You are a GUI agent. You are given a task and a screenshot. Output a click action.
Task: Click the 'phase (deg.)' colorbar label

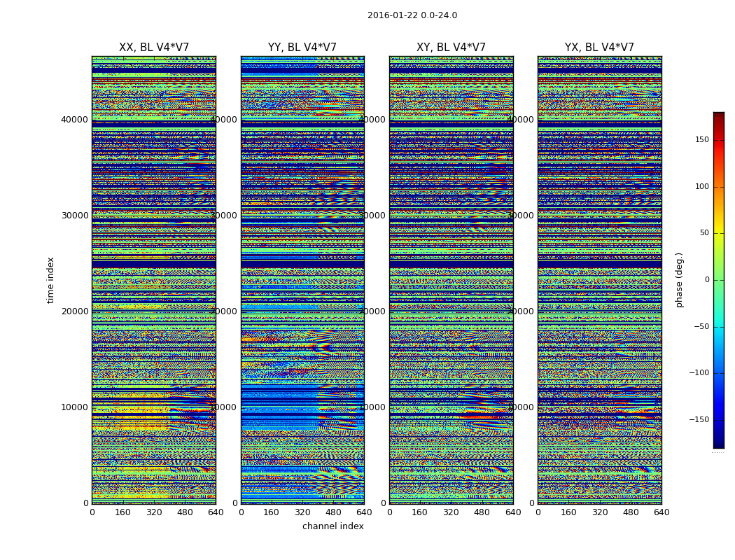679,280
